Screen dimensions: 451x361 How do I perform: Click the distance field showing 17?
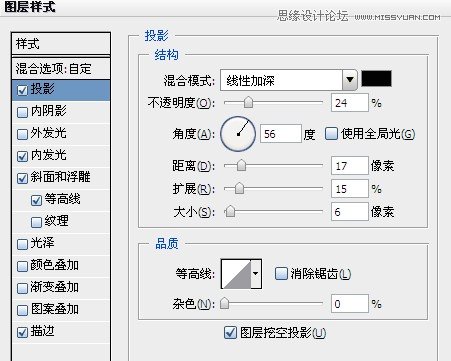point(350,166)
